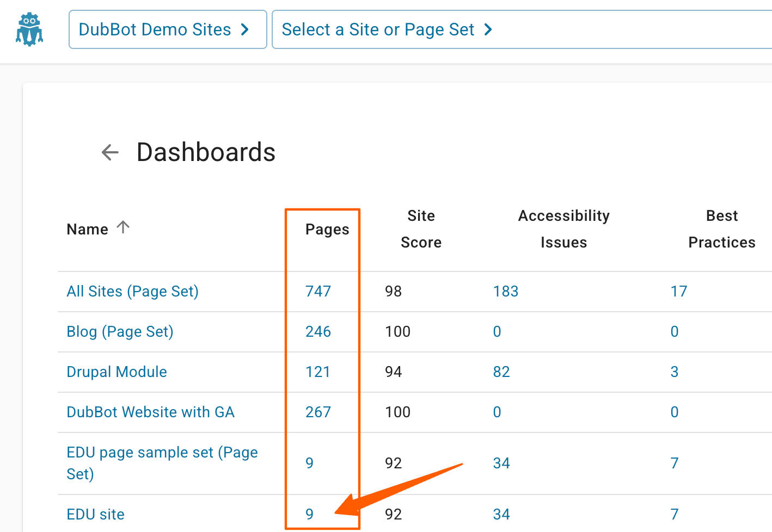Sort table by clicking the Name header
772x532 pixels.
tap(88, 228)
